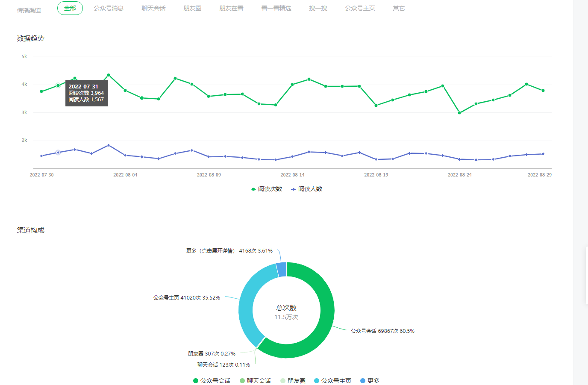Open the 聊天会话 channel filter
Viewport: 588px width, 385px height.
point(153,8)
